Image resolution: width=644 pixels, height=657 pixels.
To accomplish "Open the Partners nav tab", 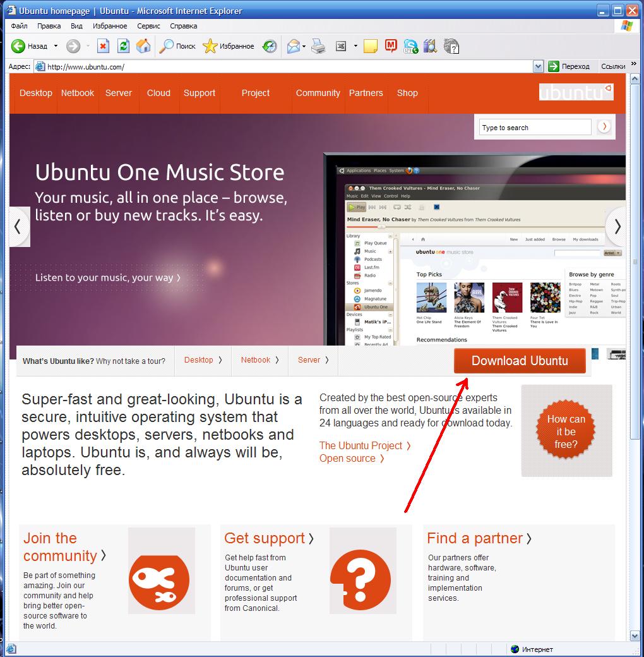I will (366, 93).
